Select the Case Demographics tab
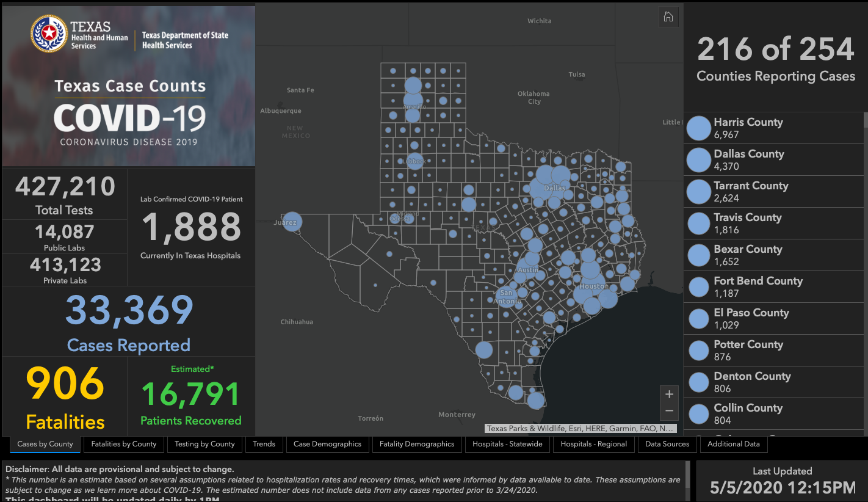The width and height of the screenshot is (868, 502). coord(327,444)
